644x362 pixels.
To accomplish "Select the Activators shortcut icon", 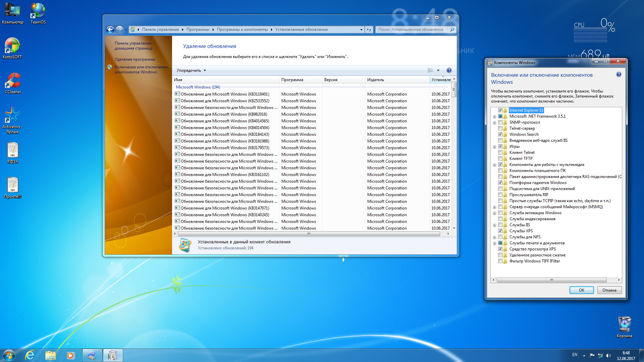I will [x=12, y=120].
